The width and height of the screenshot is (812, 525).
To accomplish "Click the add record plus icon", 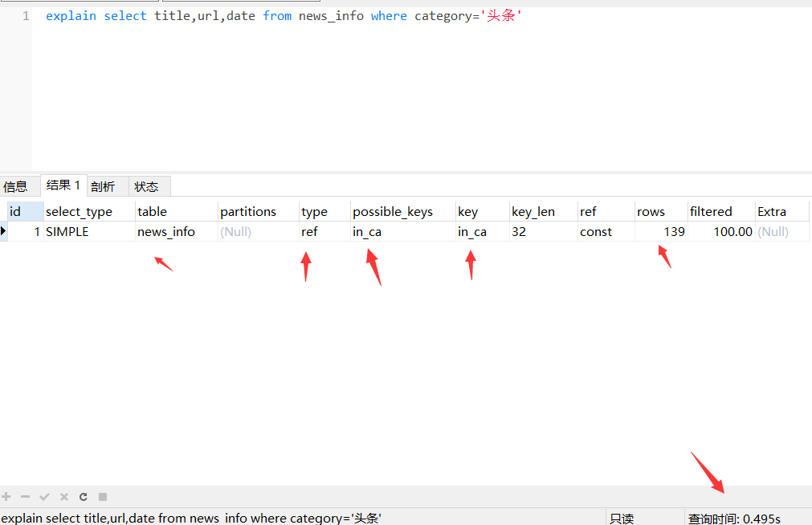I will (6, 497).
